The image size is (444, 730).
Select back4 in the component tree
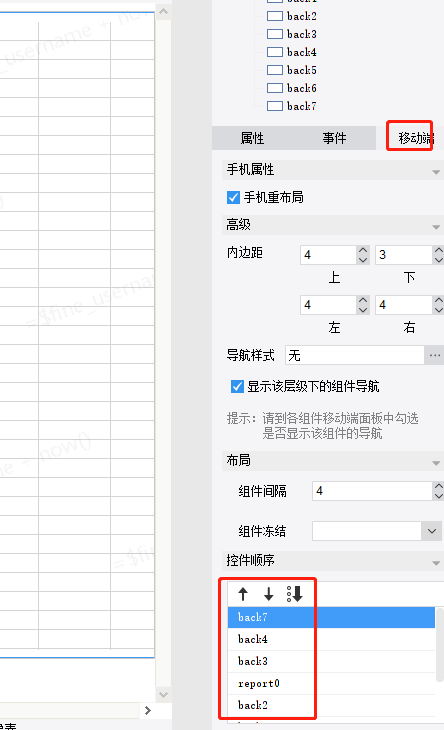302,52
